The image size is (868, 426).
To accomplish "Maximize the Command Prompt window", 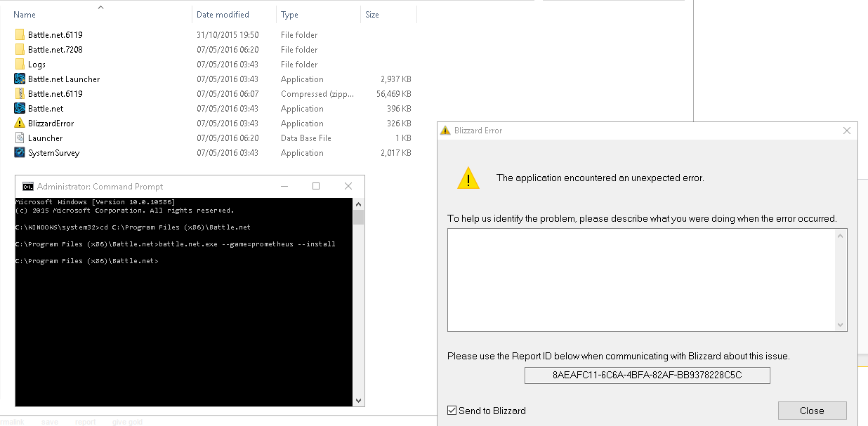I will tap(316, 187).
